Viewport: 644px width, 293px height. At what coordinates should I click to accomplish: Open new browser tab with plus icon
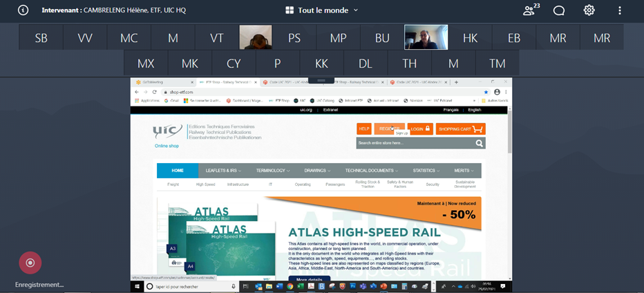tap(456, 82)
